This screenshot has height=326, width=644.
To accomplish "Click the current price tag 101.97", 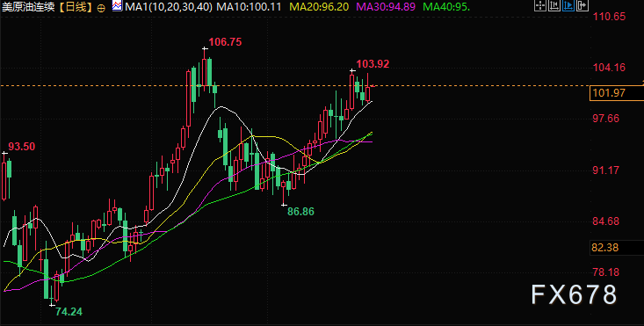I will coord(616,93).
